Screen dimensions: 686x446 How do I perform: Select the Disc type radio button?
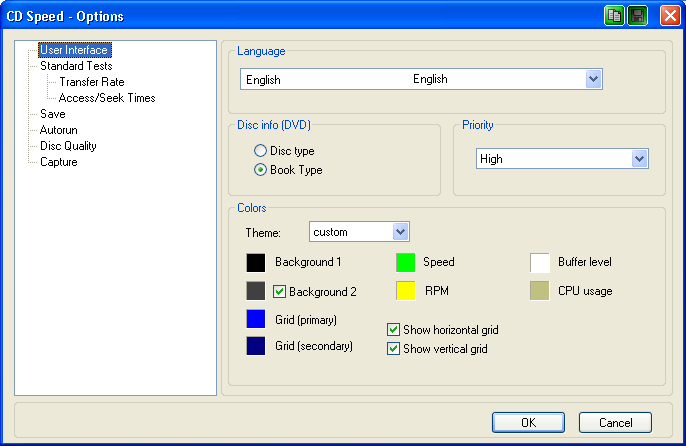click(261, 151)
